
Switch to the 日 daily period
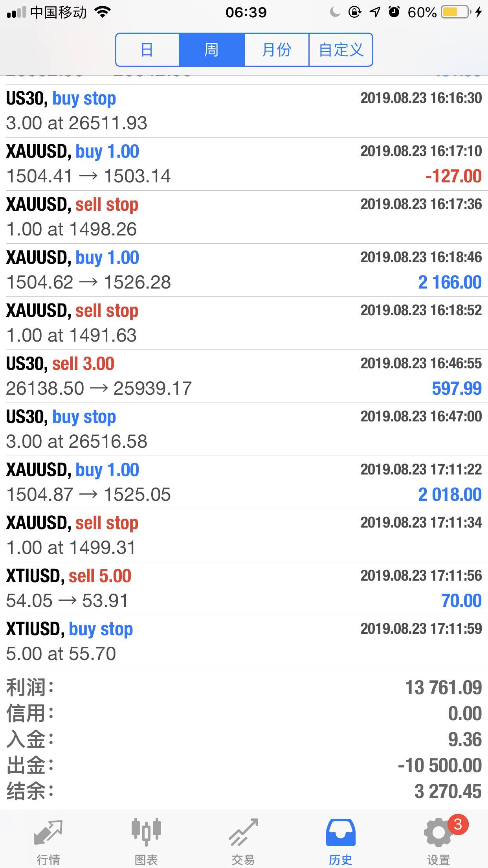coord(147,50)
